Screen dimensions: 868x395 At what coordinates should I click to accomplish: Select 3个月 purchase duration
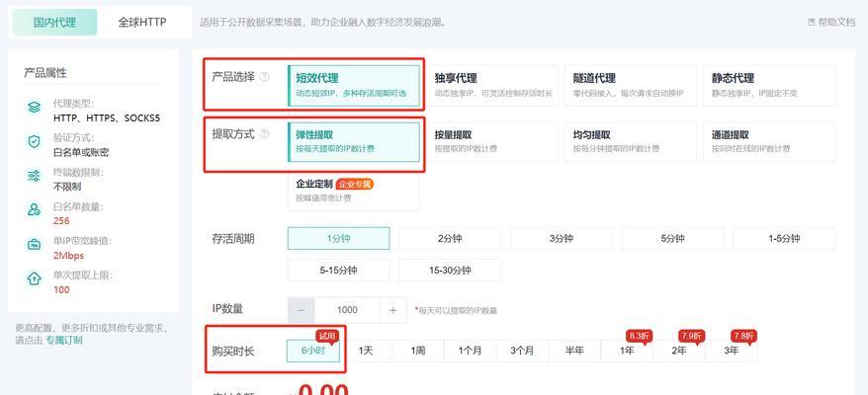coord(522,351)
